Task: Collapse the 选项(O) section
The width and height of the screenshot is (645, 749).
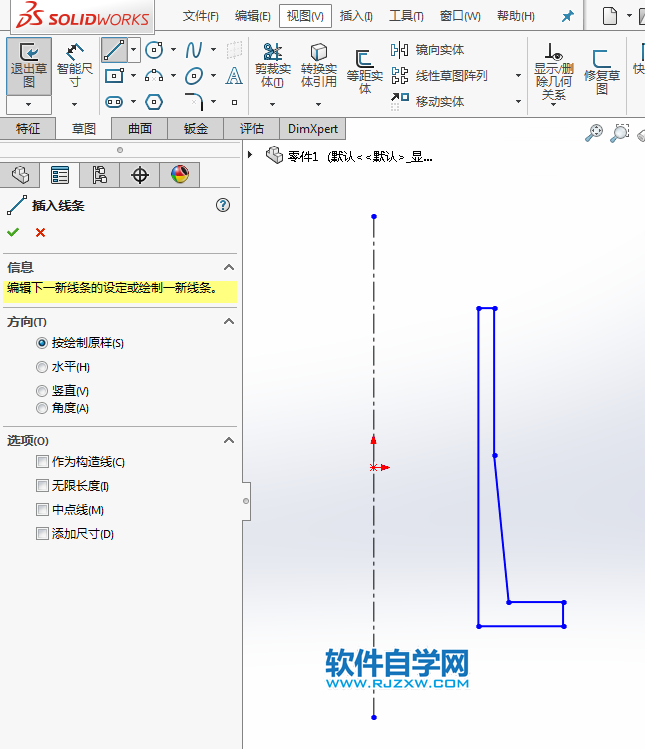Action: [229, 440]
